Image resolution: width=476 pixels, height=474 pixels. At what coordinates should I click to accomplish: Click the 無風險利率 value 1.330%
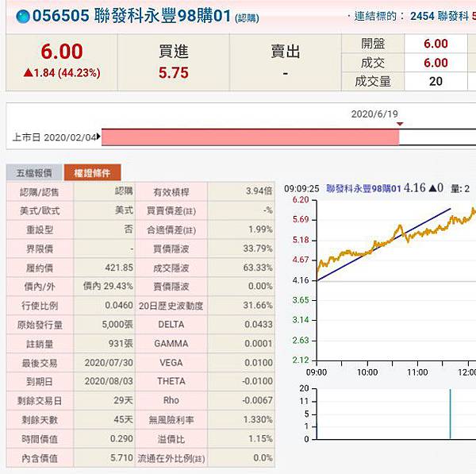(x=258, y=419)
